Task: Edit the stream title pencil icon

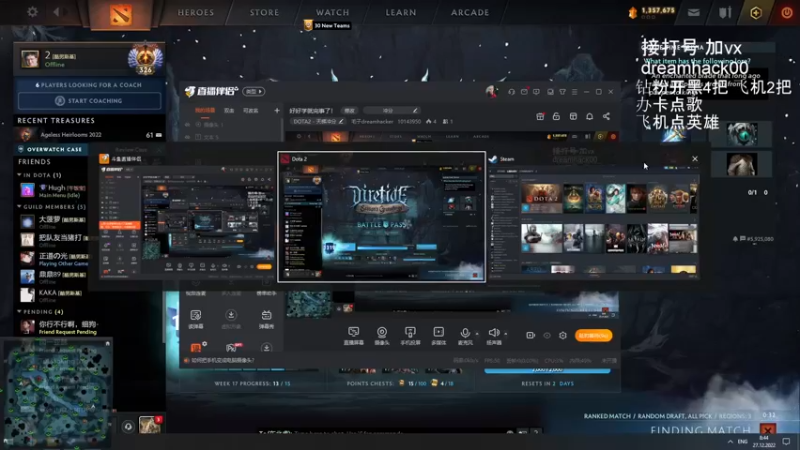Action: [415, 110]
